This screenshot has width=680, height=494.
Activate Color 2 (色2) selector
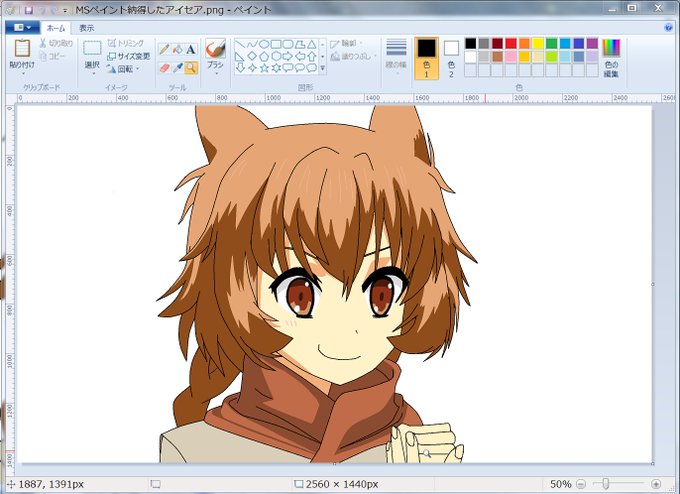click(x=451, y=58)
